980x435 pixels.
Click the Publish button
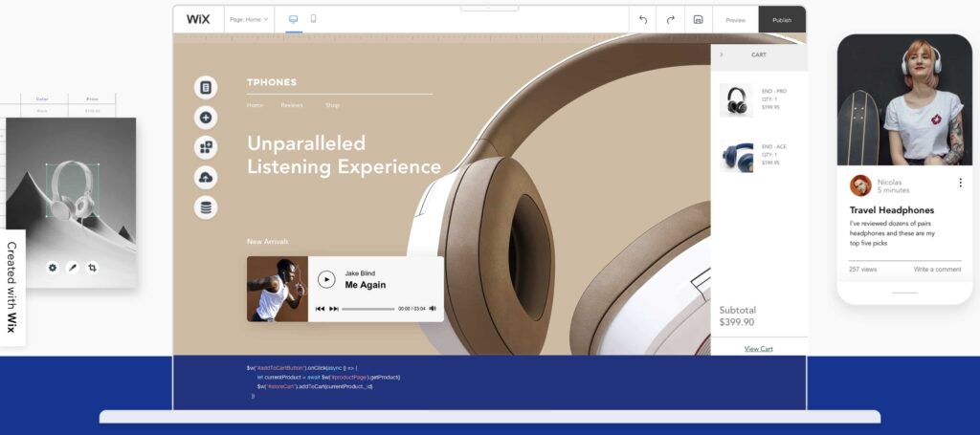[x=782, y=20]
